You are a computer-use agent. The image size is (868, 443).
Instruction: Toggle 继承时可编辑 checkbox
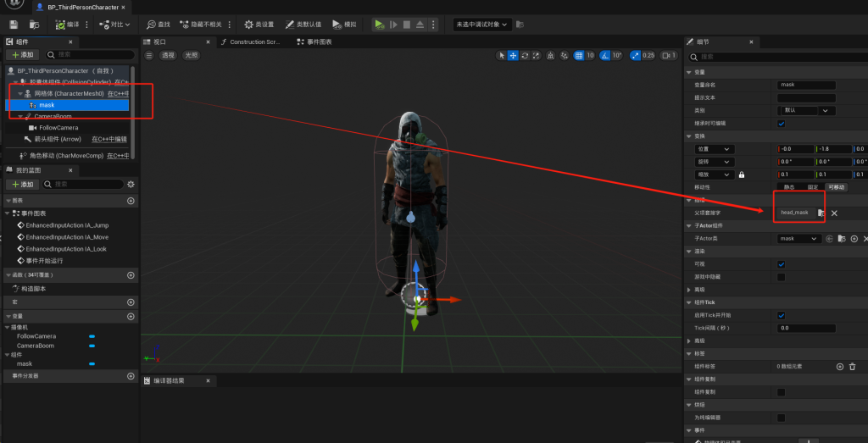click(781, 124)
